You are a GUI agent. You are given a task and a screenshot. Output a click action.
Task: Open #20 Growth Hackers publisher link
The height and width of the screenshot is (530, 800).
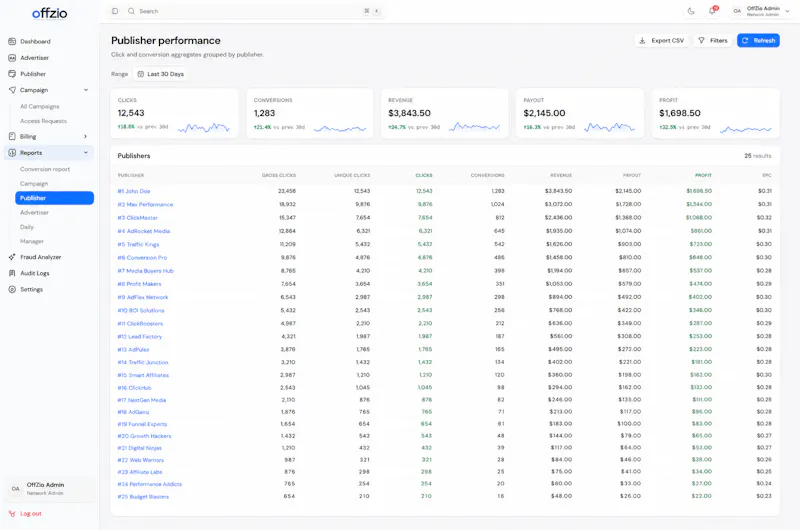click(x=144, y=436)
